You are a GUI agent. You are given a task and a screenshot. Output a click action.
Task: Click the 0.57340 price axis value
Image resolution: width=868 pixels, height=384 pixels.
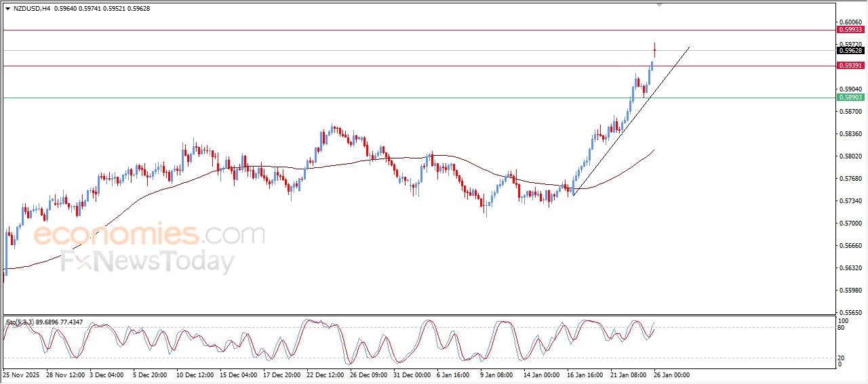point(850,201)
